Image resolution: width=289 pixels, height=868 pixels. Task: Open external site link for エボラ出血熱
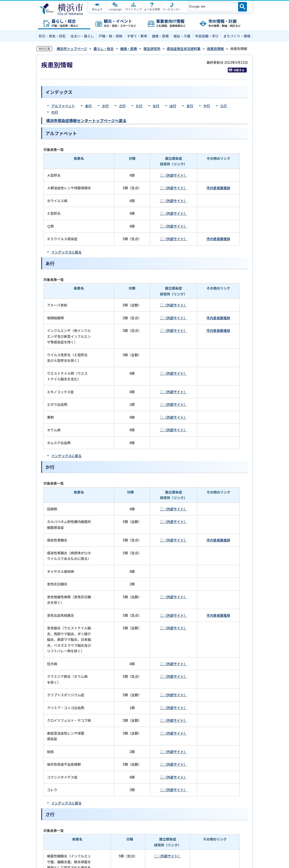[173, 405]
